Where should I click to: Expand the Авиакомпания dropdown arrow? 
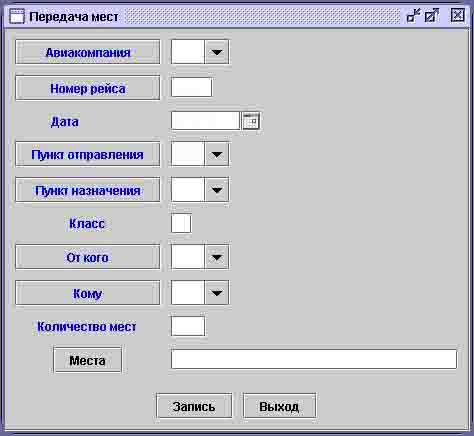point(217,52)
